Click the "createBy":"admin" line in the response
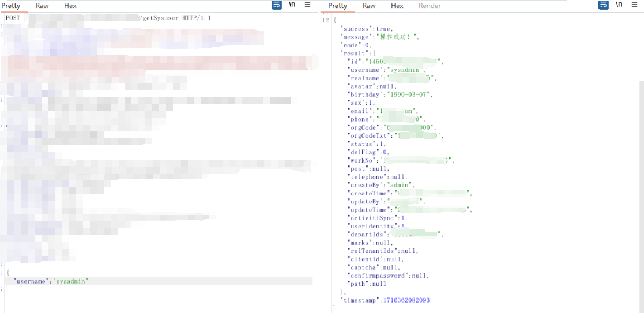Image resolution: width=644 pixels, height=313 pixels. coord(381,186)
